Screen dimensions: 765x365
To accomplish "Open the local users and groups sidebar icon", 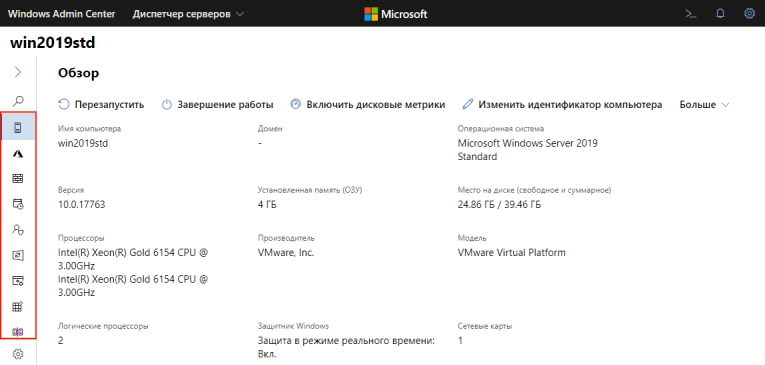I will (x=18, y=229).
